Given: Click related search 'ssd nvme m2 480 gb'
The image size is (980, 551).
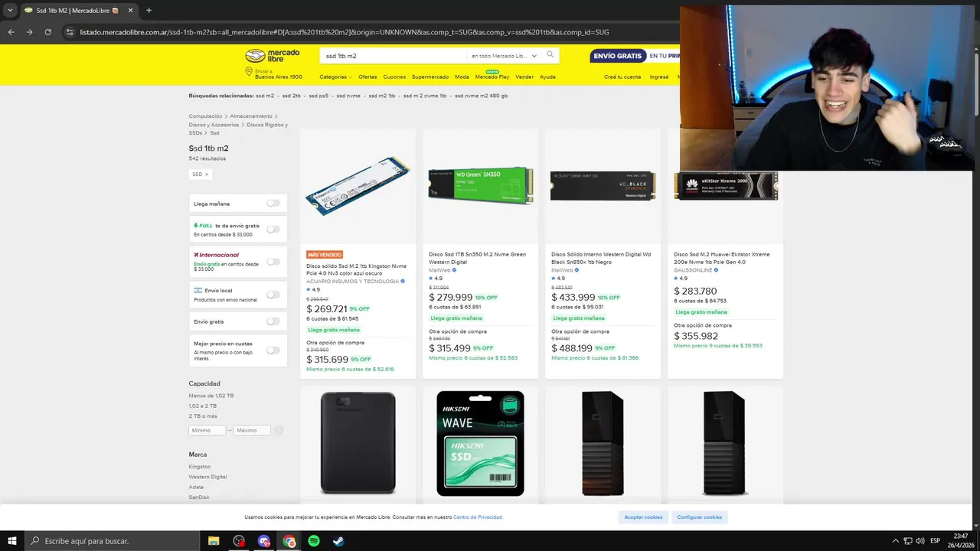Looking at the screenshot, I should pos(481,96).
